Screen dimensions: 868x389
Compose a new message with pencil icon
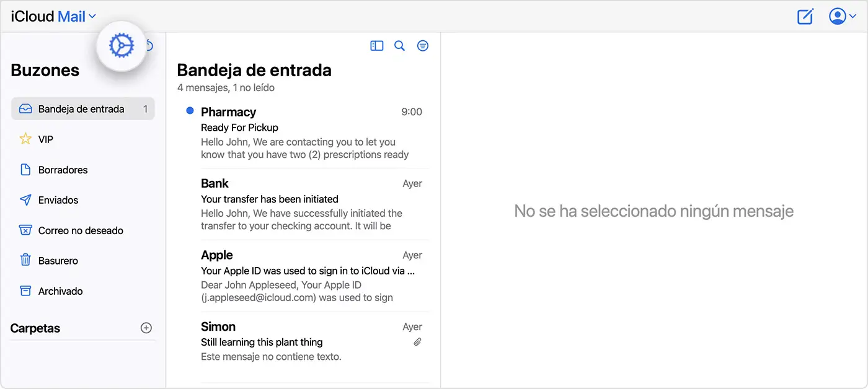805,17
